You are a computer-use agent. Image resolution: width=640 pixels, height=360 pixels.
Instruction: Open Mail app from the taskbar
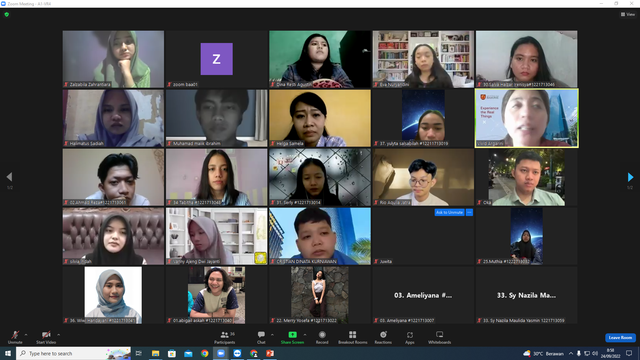click(x=188, y=353)
